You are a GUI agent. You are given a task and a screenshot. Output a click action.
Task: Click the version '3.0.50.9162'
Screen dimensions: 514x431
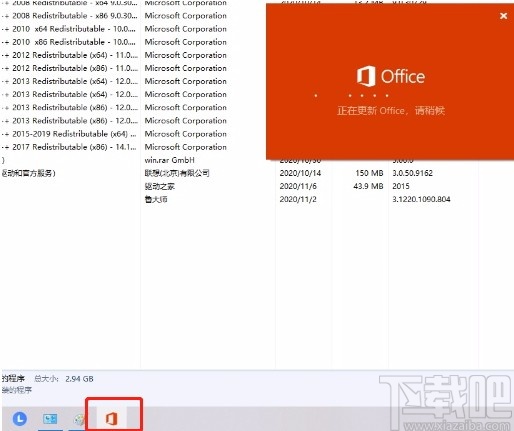click(x=412, y=173)
